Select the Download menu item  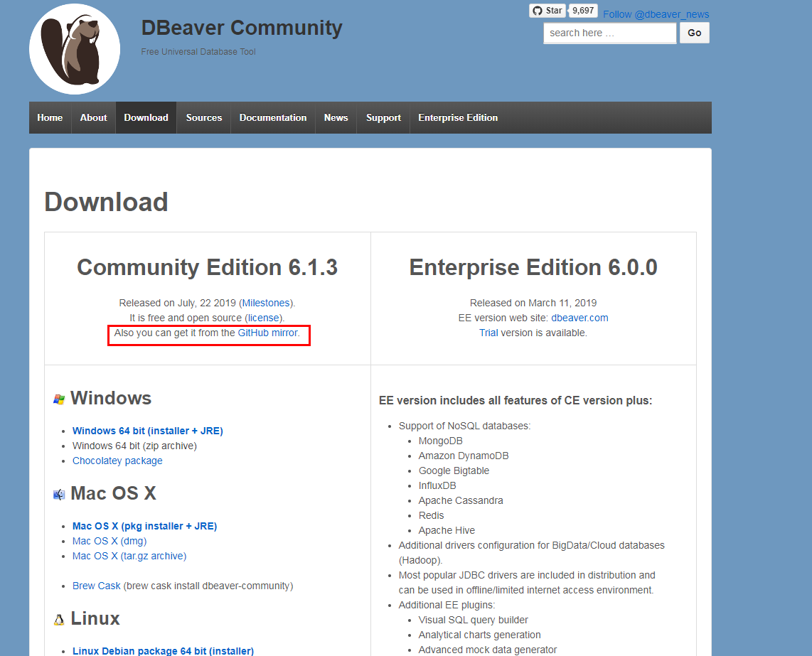point(146,117)
